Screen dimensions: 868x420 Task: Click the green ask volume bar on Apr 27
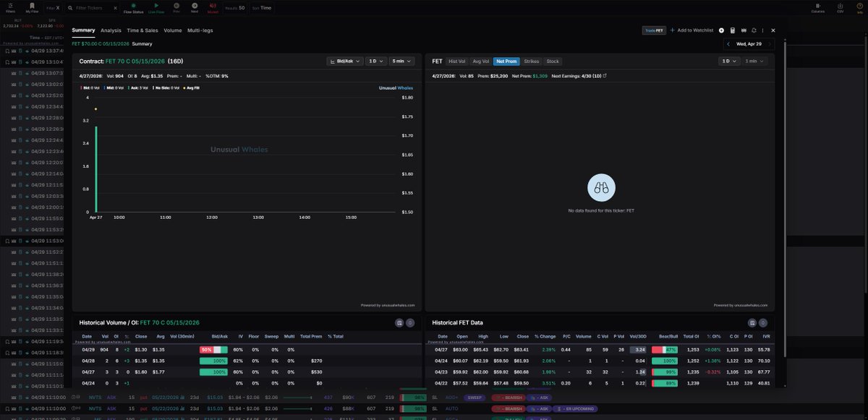pyautogui.click(x=95, y=169)
